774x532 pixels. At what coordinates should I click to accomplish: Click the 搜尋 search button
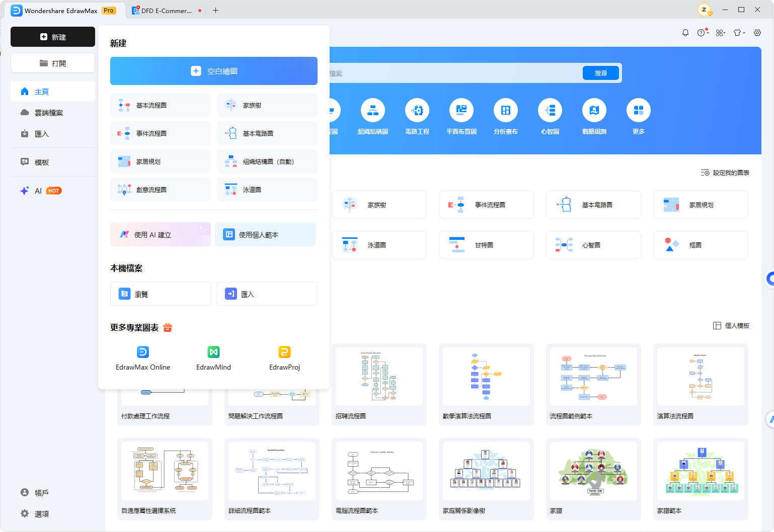601,73
